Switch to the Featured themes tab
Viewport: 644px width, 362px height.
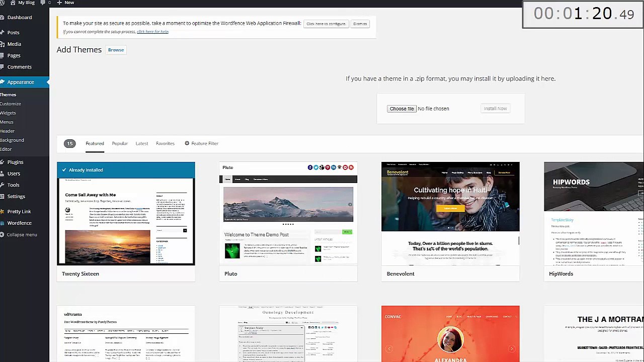click(x=95, y=143)
